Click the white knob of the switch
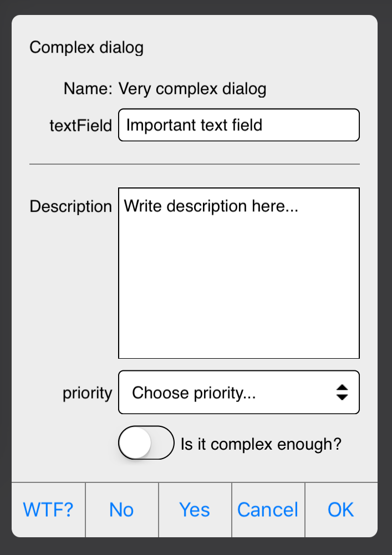Image resolution: width=392 pixels, height=555 pixels. (x=135, y=443)
